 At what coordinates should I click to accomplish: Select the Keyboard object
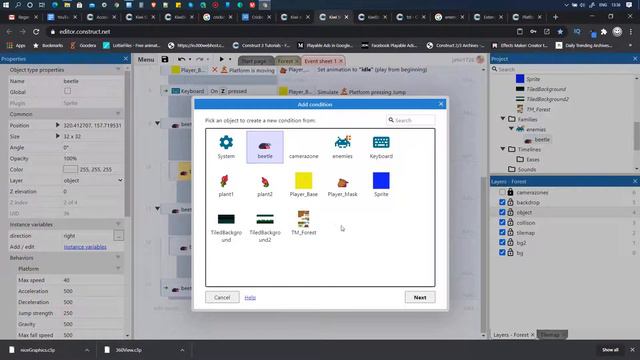pyautogui.click(x=381, y=147)
